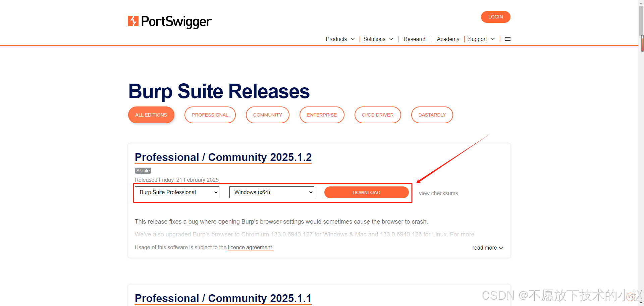The height and width of the screenshot is (306, 644).
Task: Open the Research page
Action: 415,39
